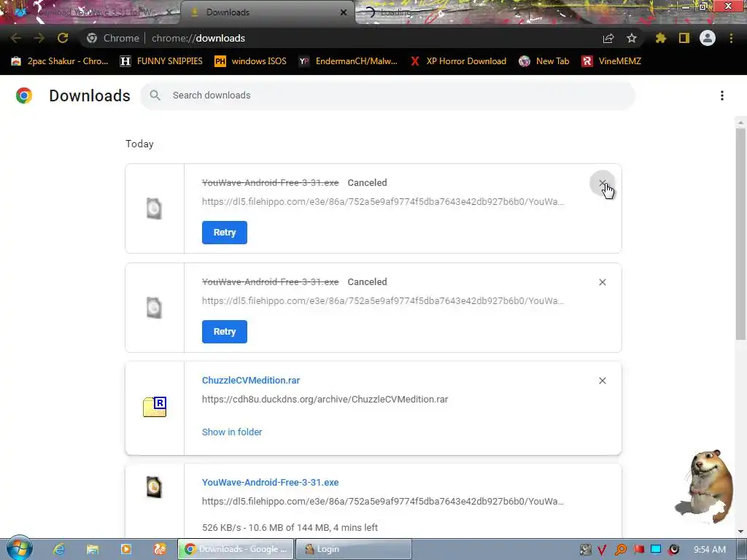
Task: Click the first canceled download's file icon
Action: click(154, 209)
